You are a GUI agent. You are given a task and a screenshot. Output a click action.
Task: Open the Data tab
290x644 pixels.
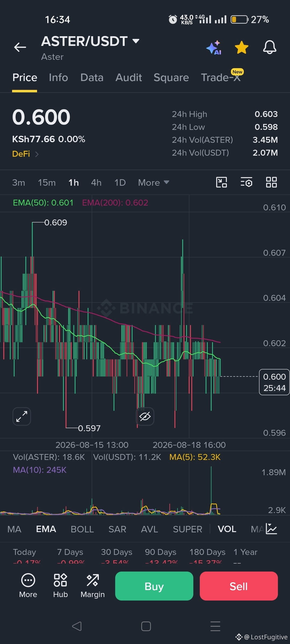tap(92, 78)
